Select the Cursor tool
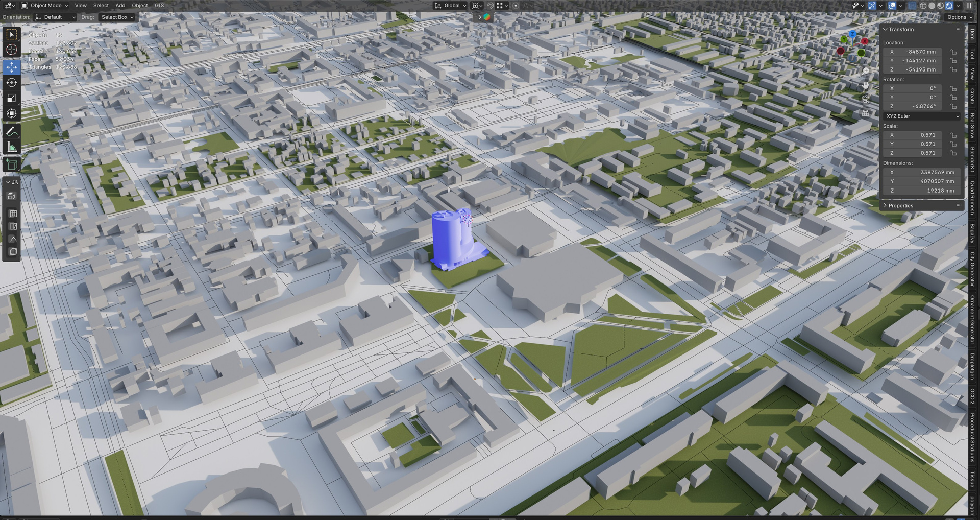The image size is (980, 520). 12,50
